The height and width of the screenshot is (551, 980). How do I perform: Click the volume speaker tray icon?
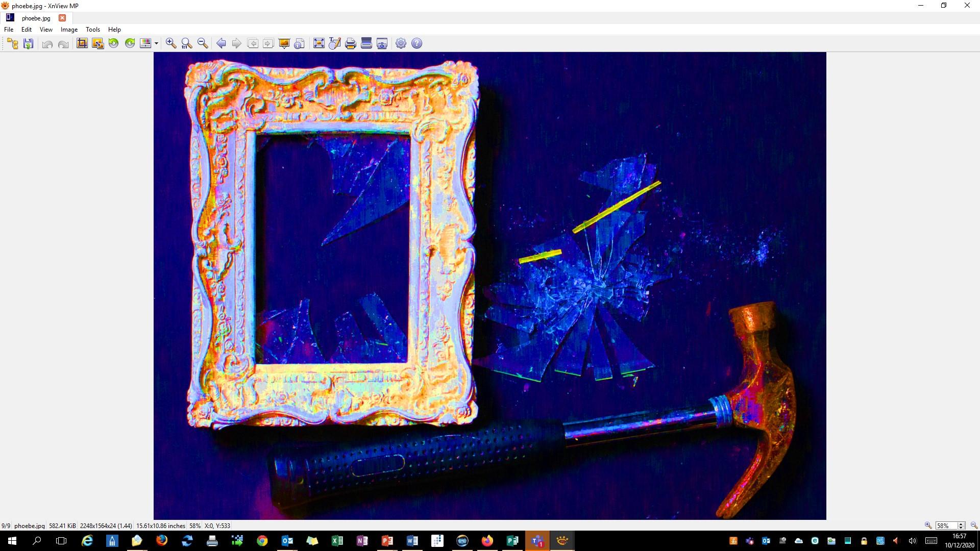(913, 541)
